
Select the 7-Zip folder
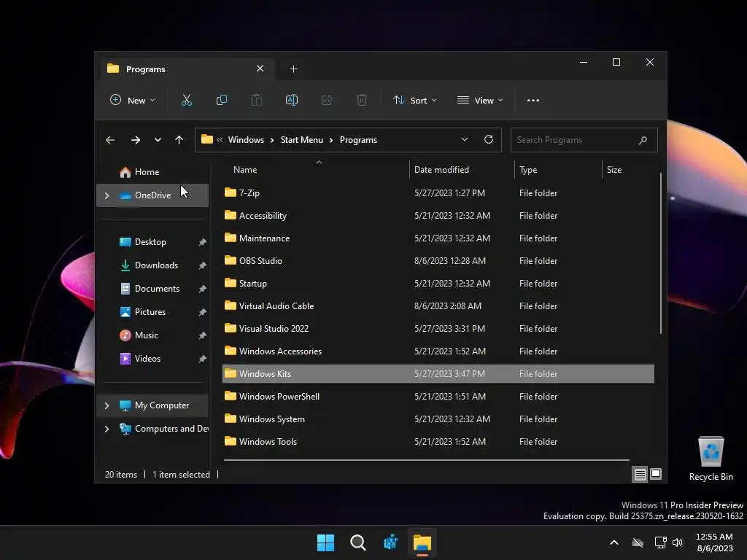[x=438, y=192]
